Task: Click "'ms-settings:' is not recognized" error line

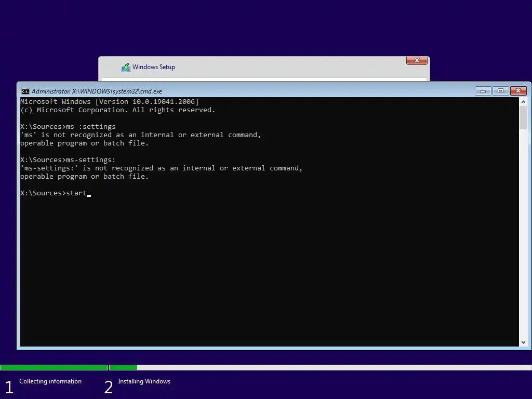Action: tap(161, 168)
